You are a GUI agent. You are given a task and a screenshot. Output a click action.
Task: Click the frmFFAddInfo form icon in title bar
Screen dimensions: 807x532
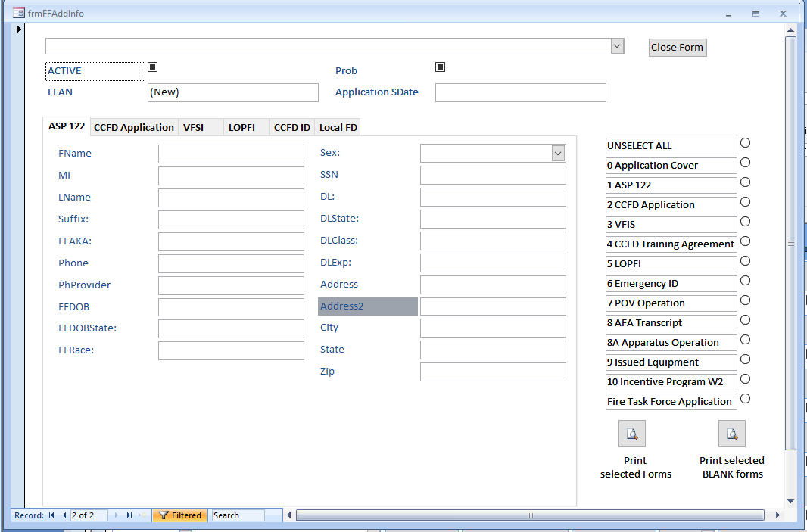(x=18, y=13)
